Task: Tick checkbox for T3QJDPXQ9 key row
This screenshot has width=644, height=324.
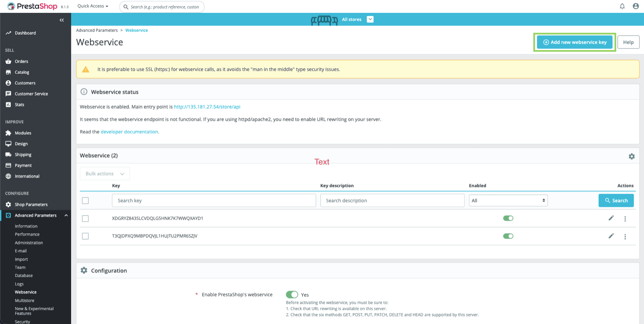Action: click(x=85, y=236)
